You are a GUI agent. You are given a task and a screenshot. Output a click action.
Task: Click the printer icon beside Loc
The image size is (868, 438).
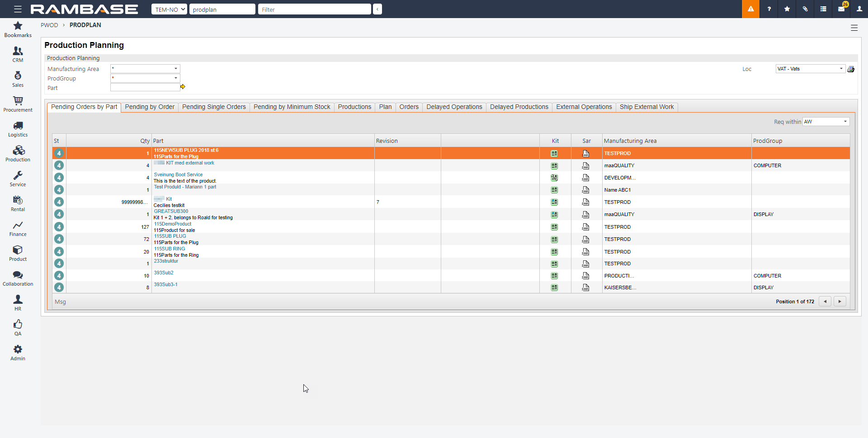click(x=851, y=69)
